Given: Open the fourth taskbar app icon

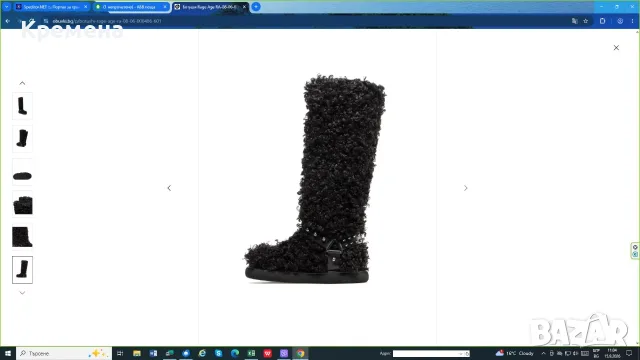Looking at the screenshot, I should coord(169,353).
